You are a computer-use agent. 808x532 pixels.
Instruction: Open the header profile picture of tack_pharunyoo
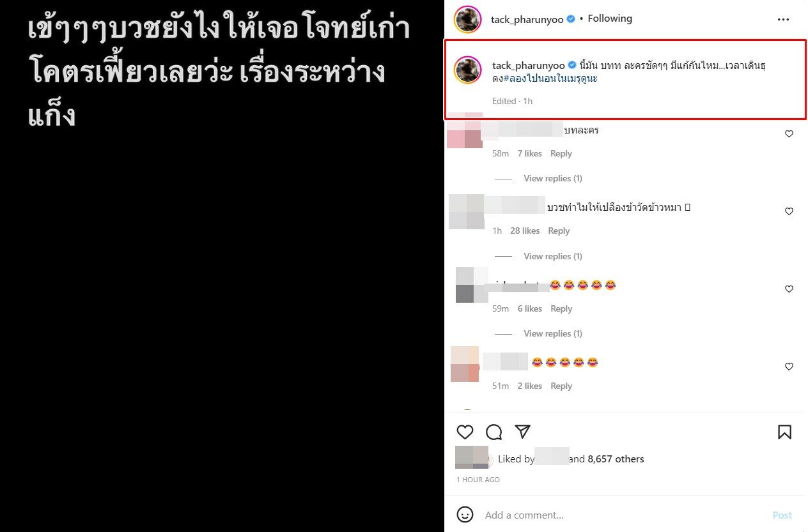coord(467,19)
